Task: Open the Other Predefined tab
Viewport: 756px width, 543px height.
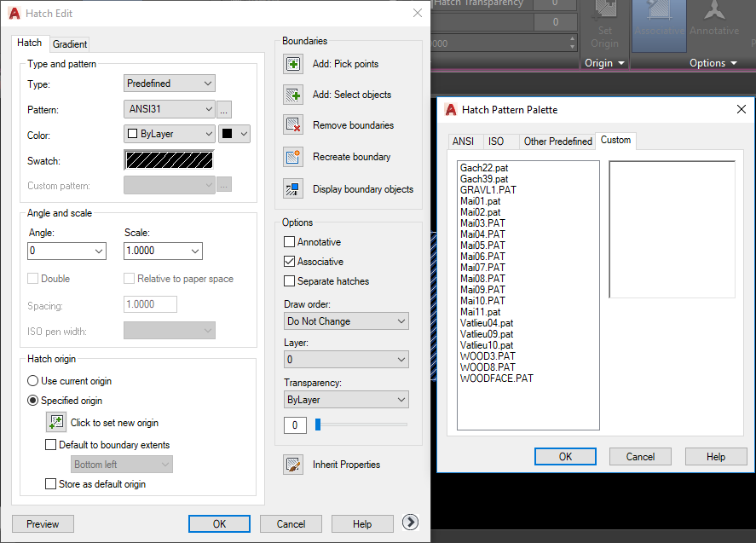Action: (x=558, y=142)
